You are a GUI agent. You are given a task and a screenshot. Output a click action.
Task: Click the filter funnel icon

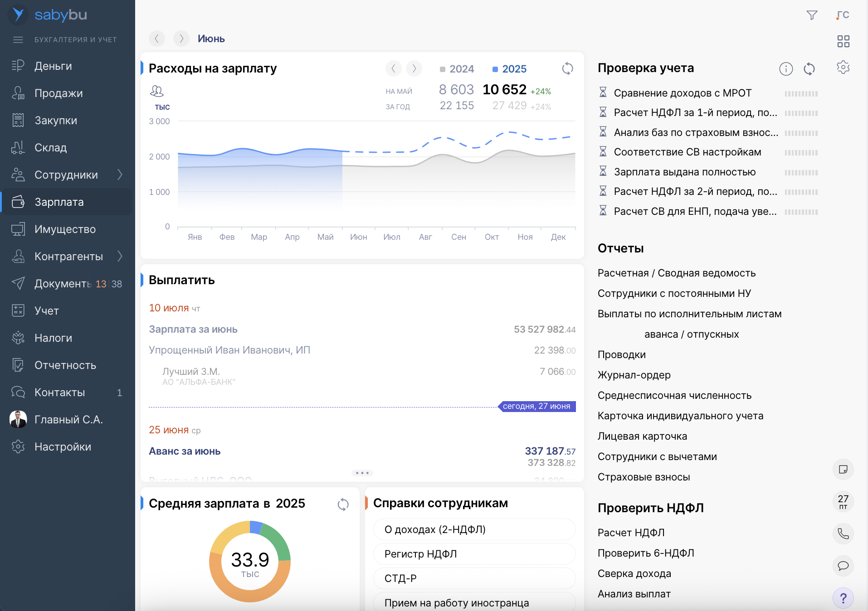(812, 15)
